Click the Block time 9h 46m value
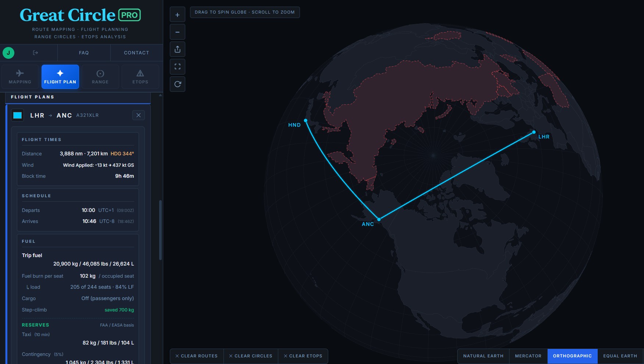This screenshot has height=364, width=644. click(x=125, y=176)
